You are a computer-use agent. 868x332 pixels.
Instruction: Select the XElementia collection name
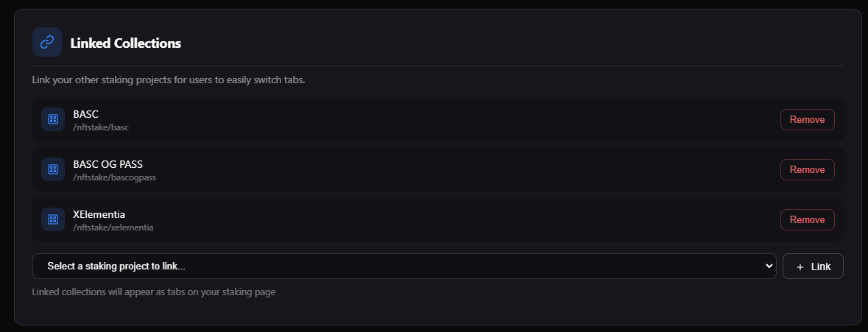(99, 214)
